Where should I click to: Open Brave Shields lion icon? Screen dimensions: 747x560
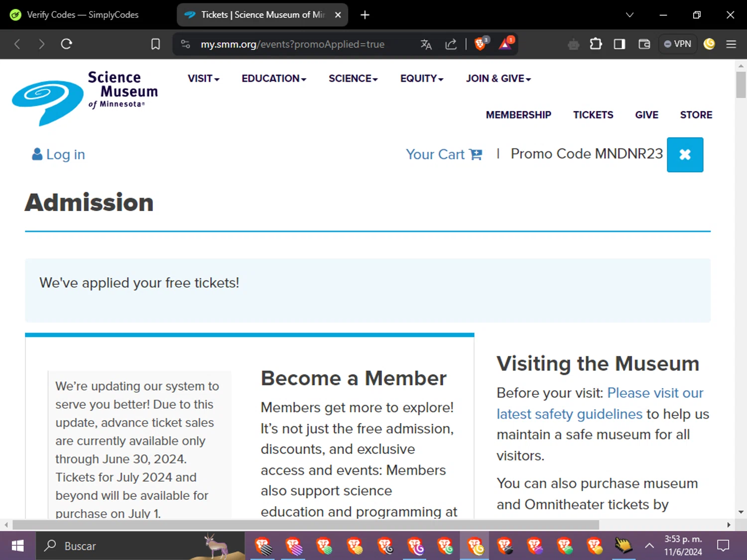click(x=481, y=44)
